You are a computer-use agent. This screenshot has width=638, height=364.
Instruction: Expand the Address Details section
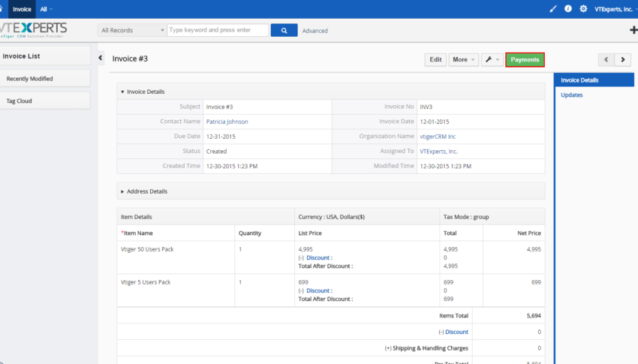point(122,191)
